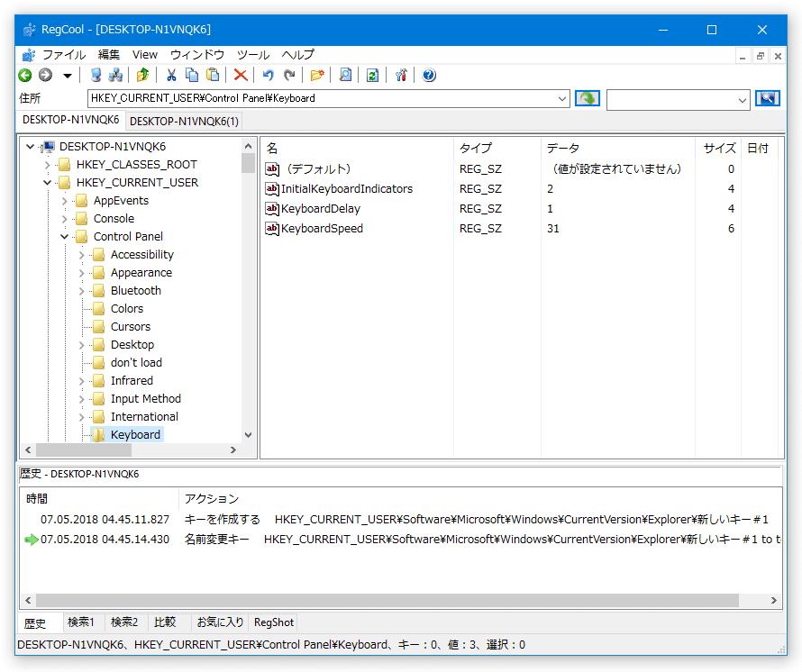Go up one level in the registry

[142, 76]
